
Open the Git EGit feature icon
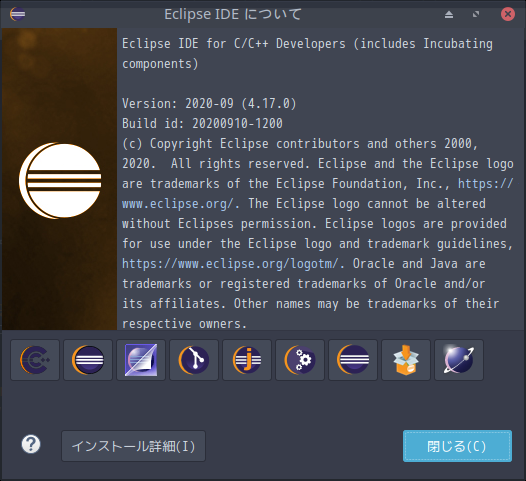pos(194,360)
